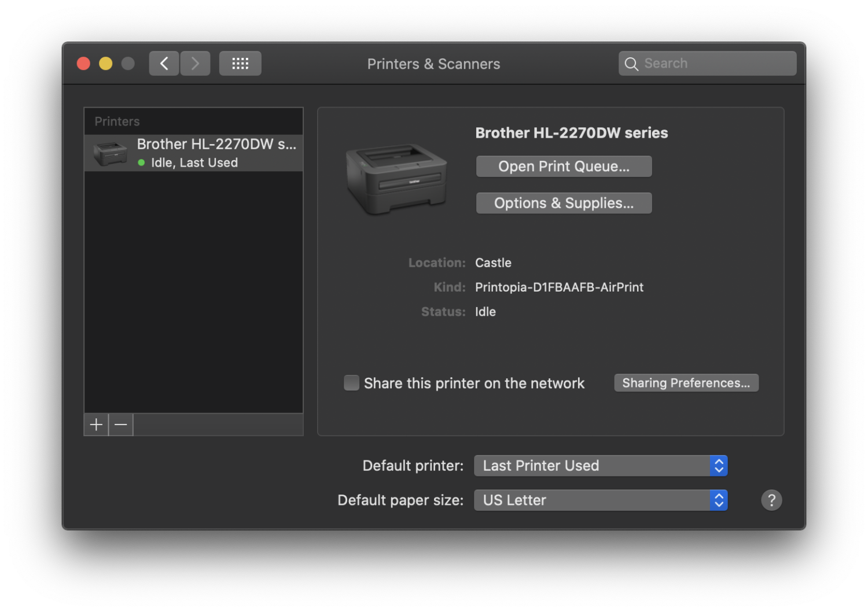Open Options & Supplies
This screenshot has width=868, height=612.
[x=563, y=203]
